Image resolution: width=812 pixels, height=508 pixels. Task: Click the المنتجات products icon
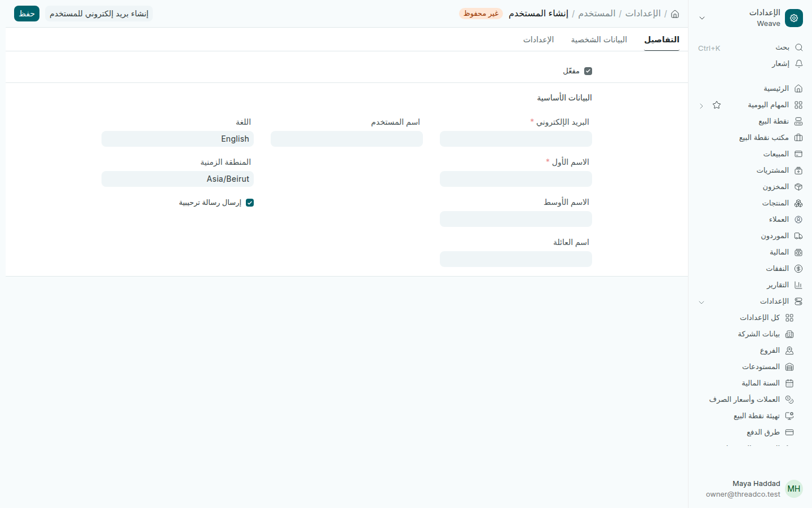point(798,203)
